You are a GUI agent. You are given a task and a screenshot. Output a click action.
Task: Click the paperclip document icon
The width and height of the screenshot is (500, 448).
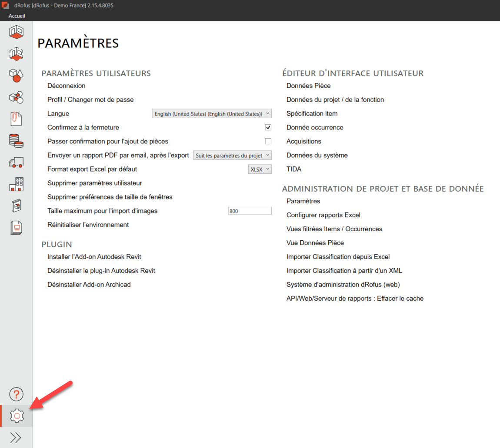tap(16, 119)
